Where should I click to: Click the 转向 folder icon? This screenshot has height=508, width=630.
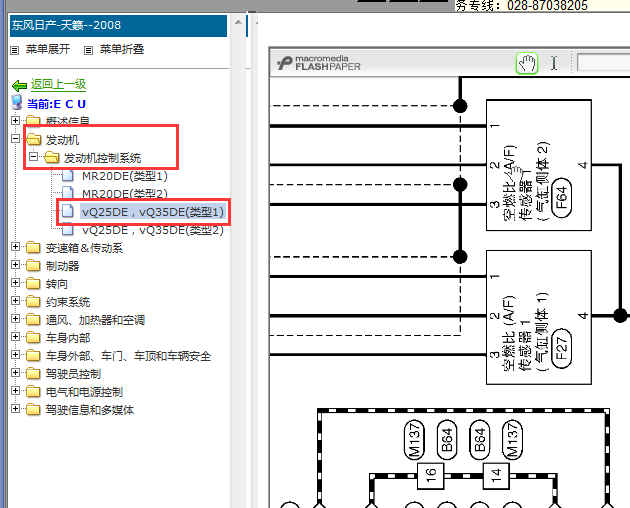point(33,284)
